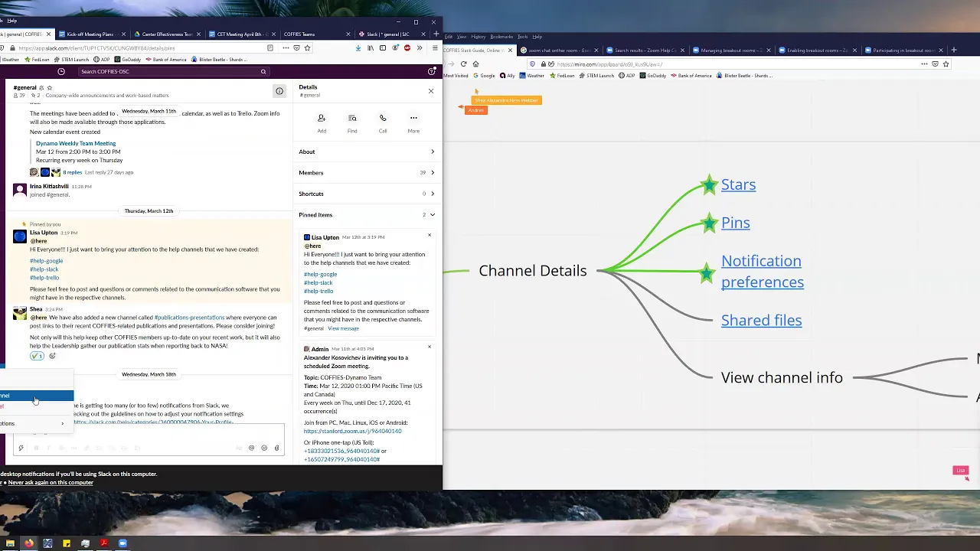Switch to Center Effectiveness Team tab
980x551 pixels.
166,34
